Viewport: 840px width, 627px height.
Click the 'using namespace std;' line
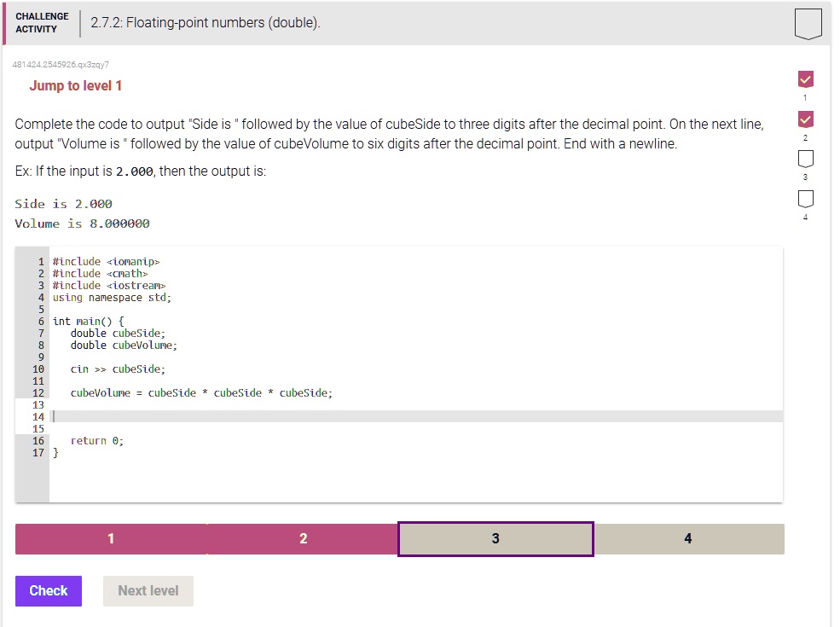112,298
